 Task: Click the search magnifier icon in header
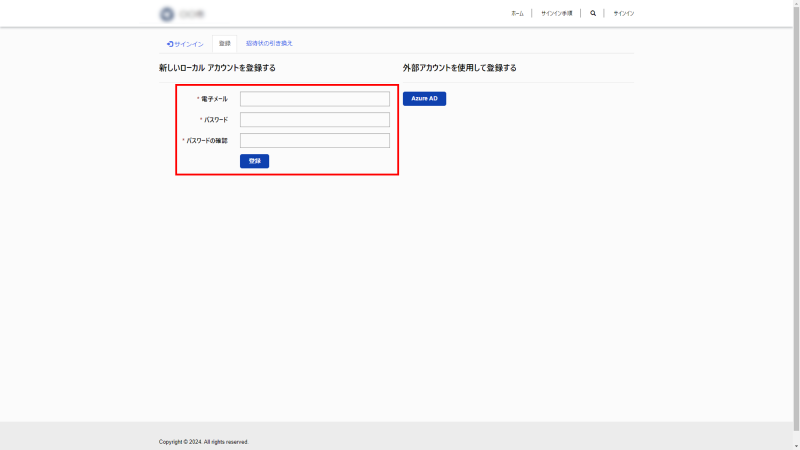pyautogui.click(x=593, y=14)
